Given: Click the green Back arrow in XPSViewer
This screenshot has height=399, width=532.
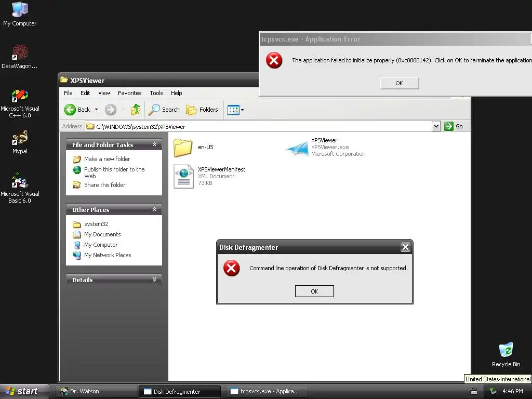Looking at the screenshot, I should pos(70,110).
